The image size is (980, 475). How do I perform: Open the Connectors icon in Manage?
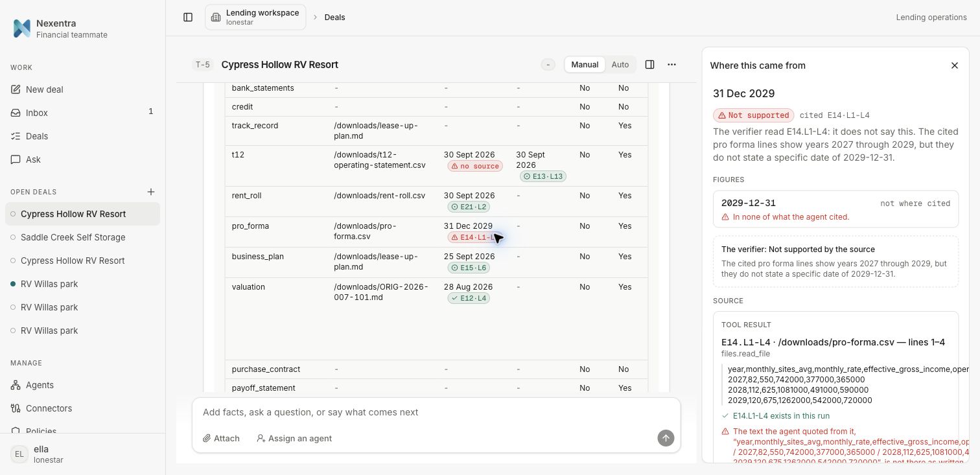click(16, 408)
